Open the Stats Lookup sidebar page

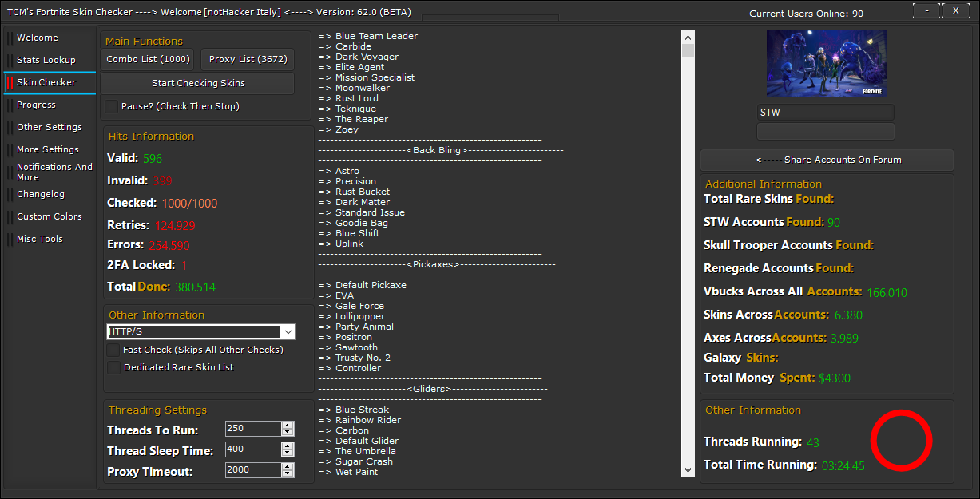tap(46, 60)
